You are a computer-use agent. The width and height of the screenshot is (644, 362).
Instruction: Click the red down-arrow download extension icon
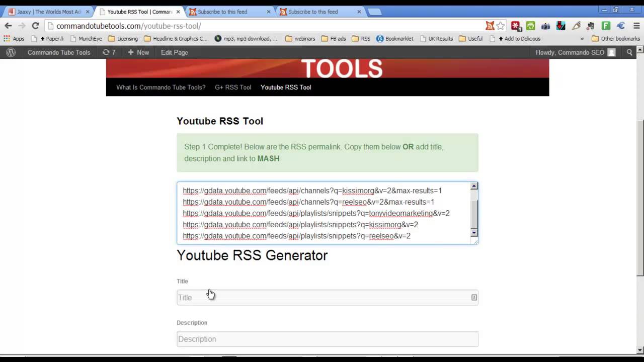560,26
